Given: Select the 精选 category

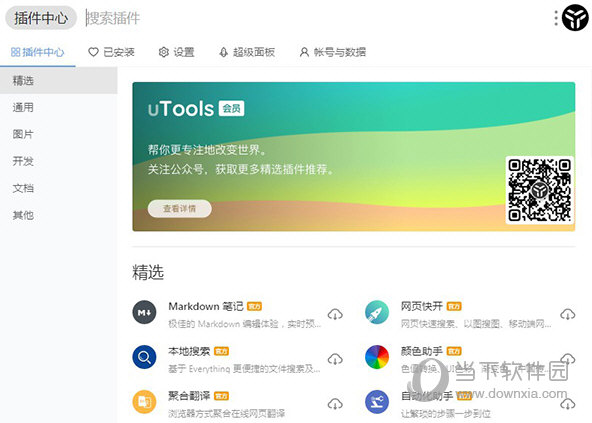Looking at the screenshot, I should click(59, 80).
